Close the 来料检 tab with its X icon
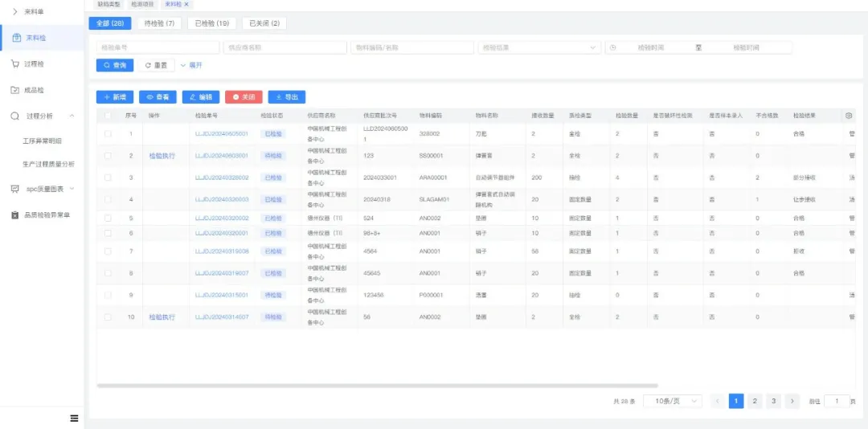This screenshot has height=429, width=868. point(187,4)
